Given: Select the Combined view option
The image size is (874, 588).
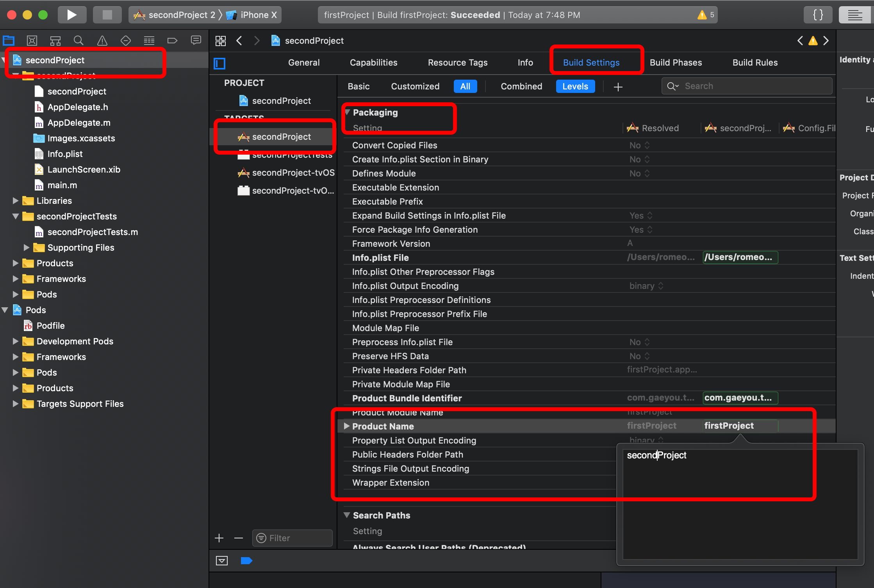Looking at the screenshot, I should pyautogui.click(x=521, y=86).
